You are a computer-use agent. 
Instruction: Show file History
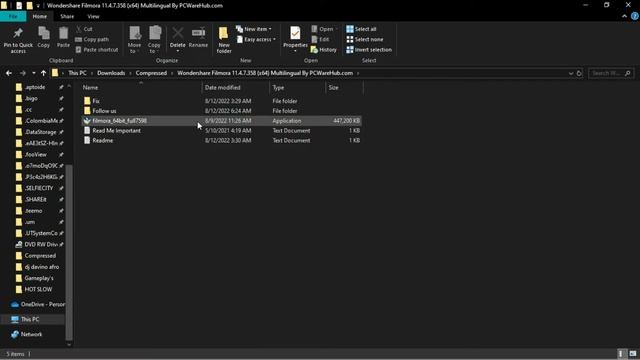tap(324, 49)
